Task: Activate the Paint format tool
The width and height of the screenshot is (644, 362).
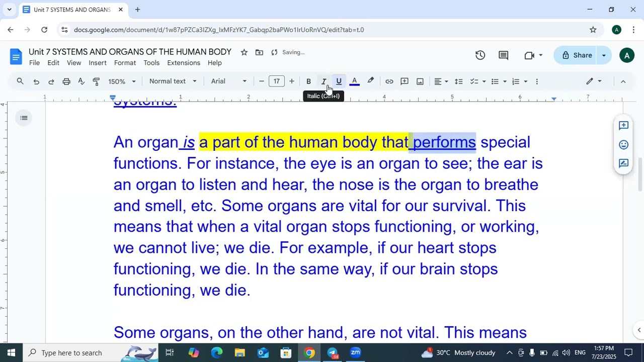Action: coord(96,81)
